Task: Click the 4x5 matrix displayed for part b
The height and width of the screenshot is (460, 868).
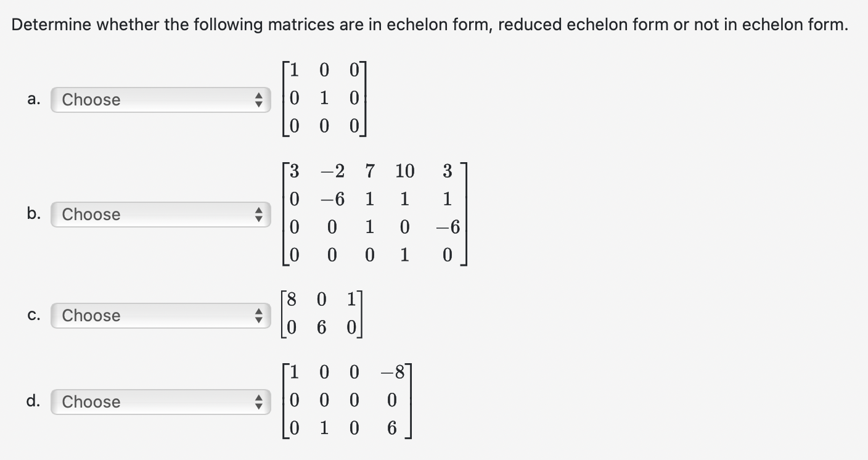Action: coord(373,213)
